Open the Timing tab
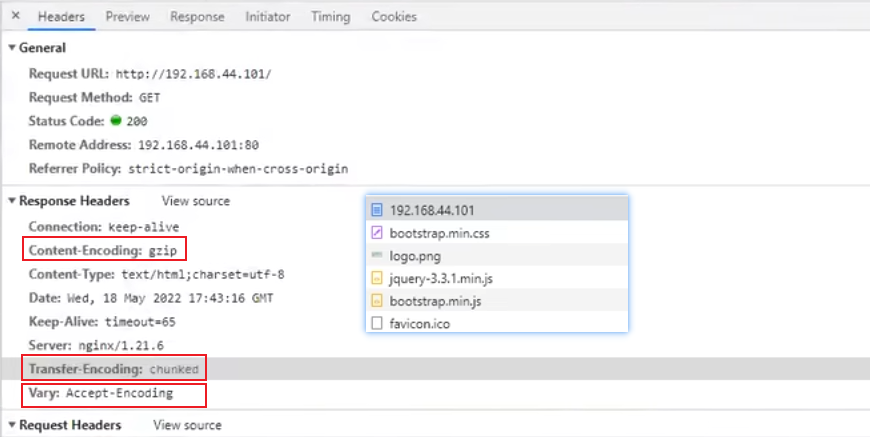Screen dimensions: 870x437 tap(330, 17)
